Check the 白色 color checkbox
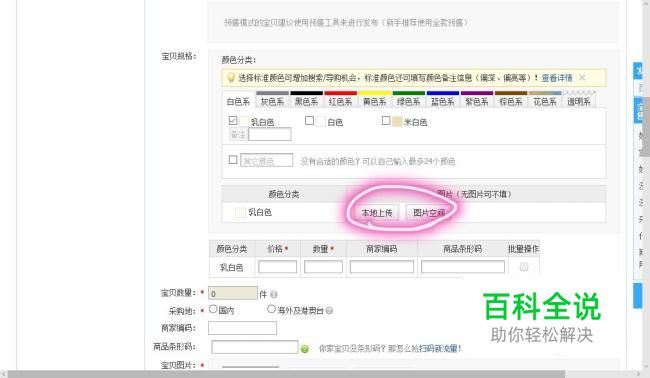Screen dimensions: 650x378 pyautogui.click(x=309, y=121)
